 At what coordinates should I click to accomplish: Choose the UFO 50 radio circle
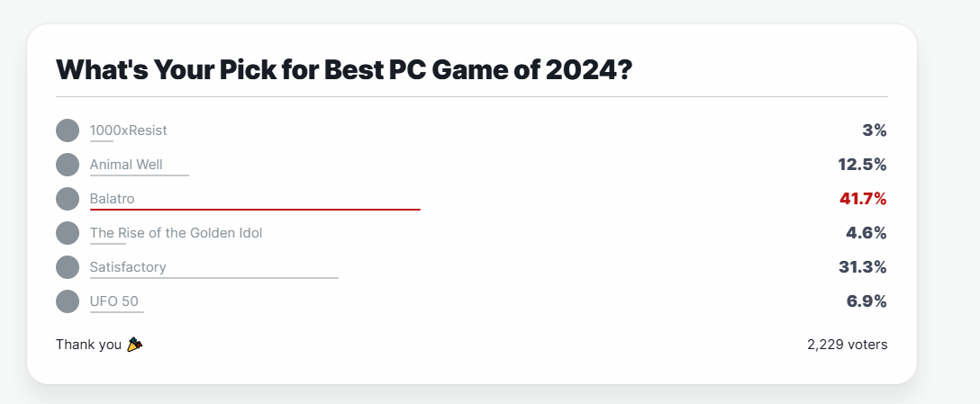[68, 301]
